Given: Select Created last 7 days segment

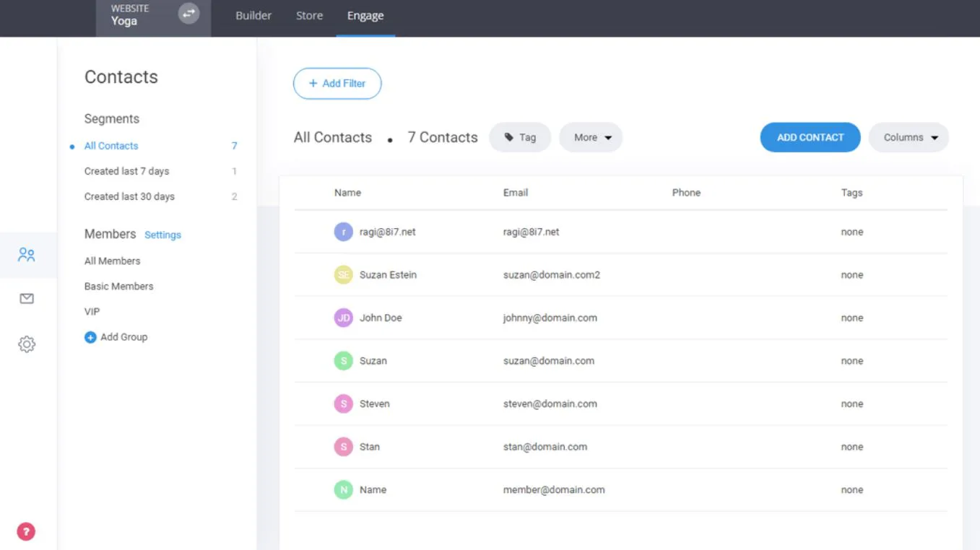Looking at the screenshot, I should point(126,171).
